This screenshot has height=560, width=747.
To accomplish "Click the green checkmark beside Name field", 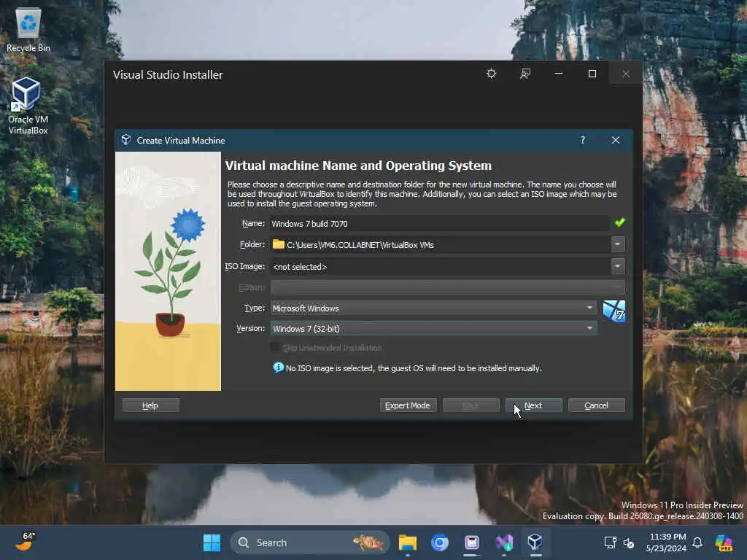I will click(619, 222).
